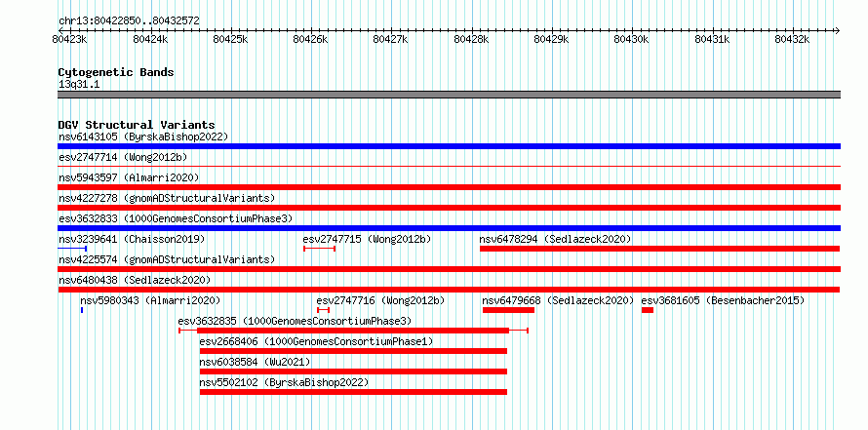Click the 80426k ruler label
The height and width of the screenshot is (430, 868).
(310, 40)
